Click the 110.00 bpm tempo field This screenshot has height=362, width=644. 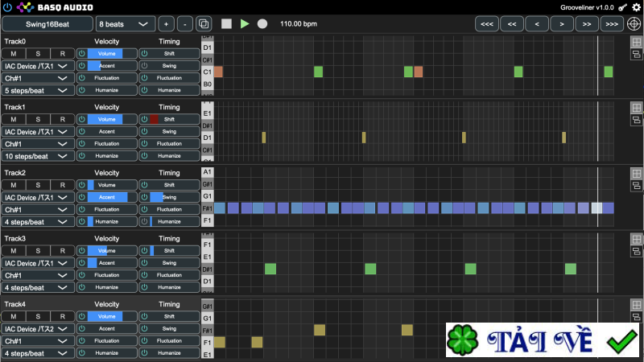pyautogui.click(x=299, y=24)
